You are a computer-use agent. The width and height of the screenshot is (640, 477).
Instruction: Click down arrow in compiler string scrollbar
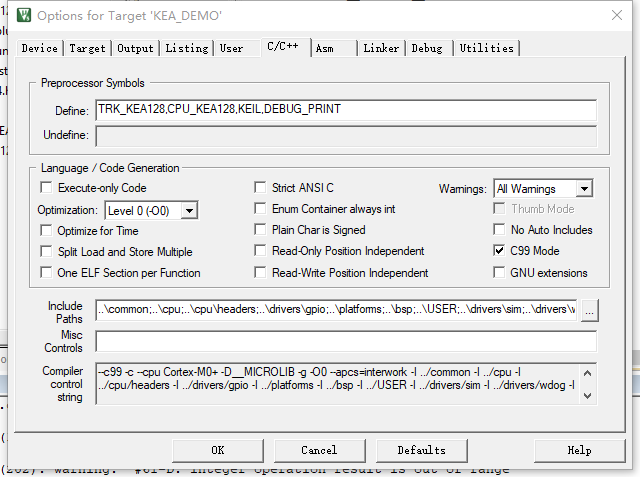click(x=588, y=395)
